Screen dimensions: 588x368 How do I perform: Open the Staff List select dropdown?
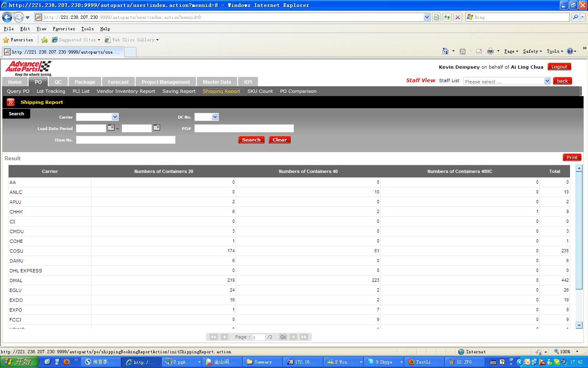[547, 81]
